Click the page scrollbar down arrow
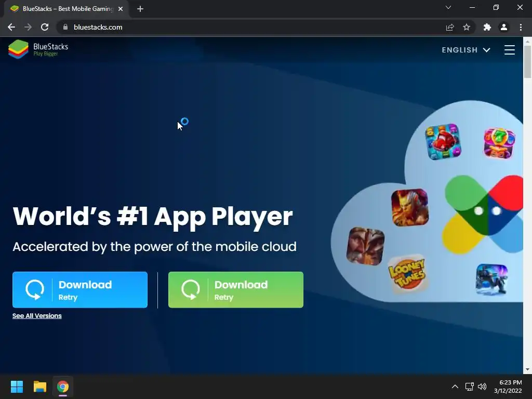 click(x=527, y=369)
